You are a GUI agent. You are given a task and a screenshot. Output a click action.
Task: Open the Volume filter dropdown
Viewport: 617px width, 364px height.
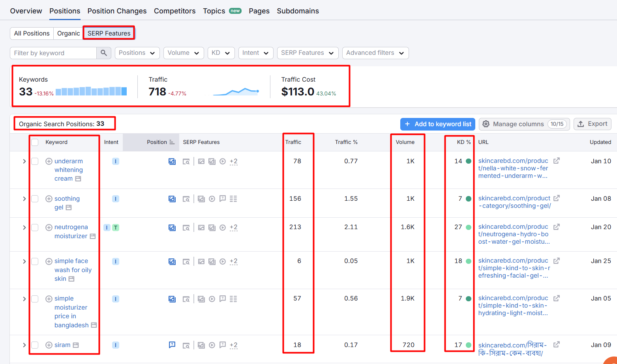click(184, 53)
